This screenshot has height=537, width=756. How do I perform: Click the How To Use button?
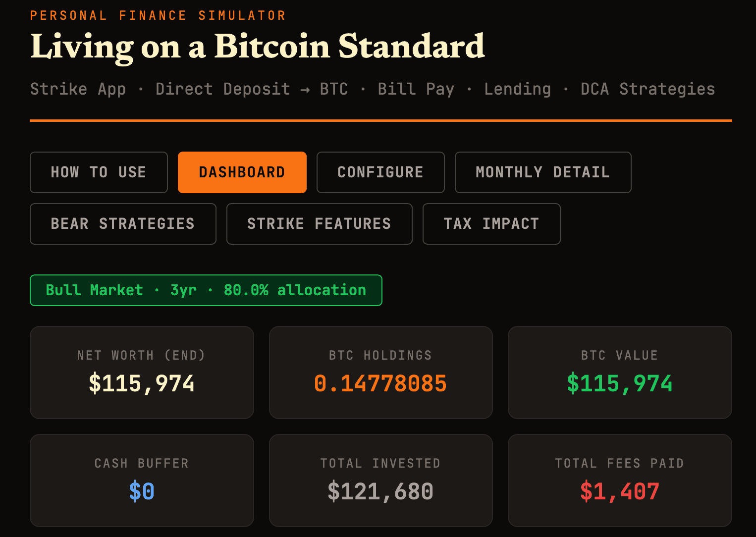coord(98,172)
